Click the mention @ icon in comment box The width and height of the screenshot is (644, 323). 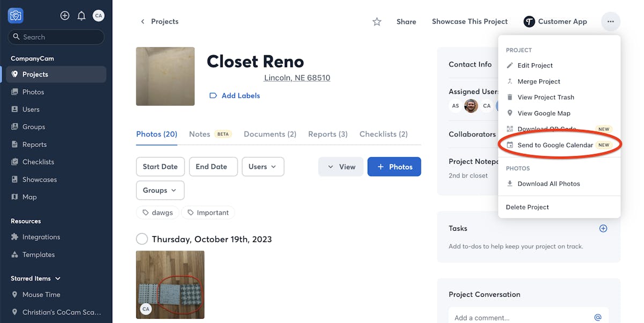click(598, 318)
